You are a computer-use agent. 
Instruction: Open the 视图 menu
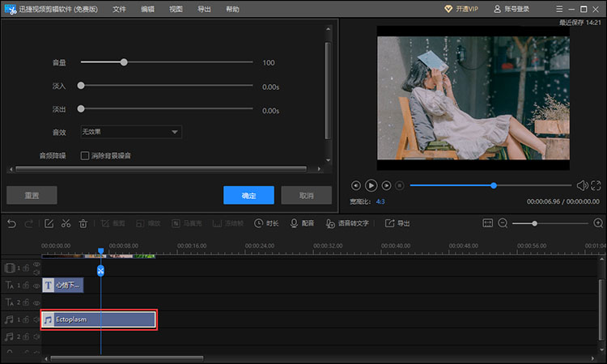click(x=176, y=9)
